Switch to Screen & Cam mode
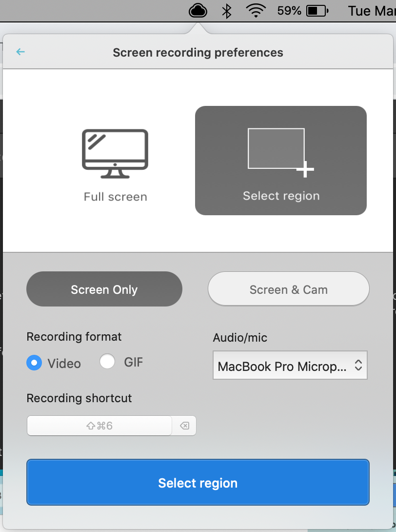The height and width of the screenshot is (532, 396). [x=289, y=289]
